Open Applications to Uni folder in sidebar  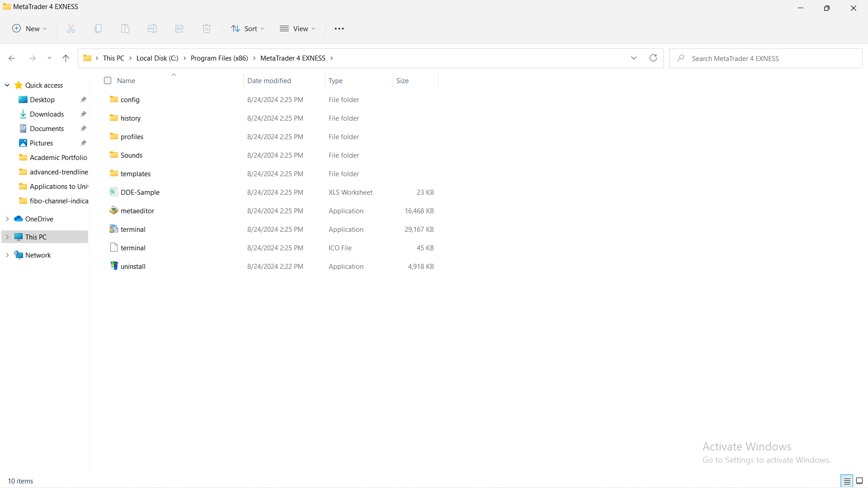coord(53,187)
